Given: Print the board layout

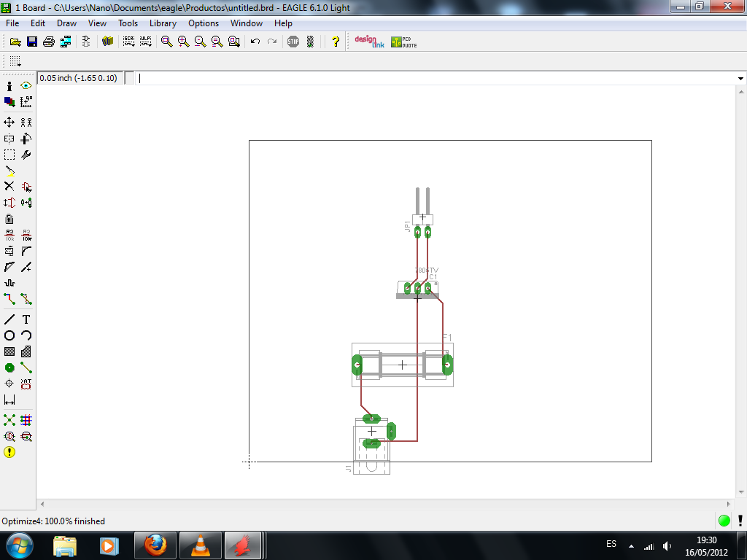Looking at the screenshot, I should [x=49, y=42].
